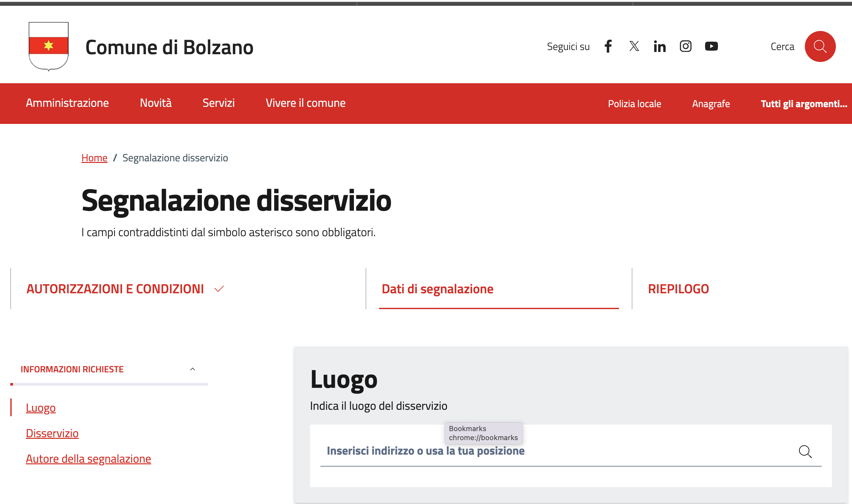
Task: Select the Riepilogo step
Action: (678, 289)
